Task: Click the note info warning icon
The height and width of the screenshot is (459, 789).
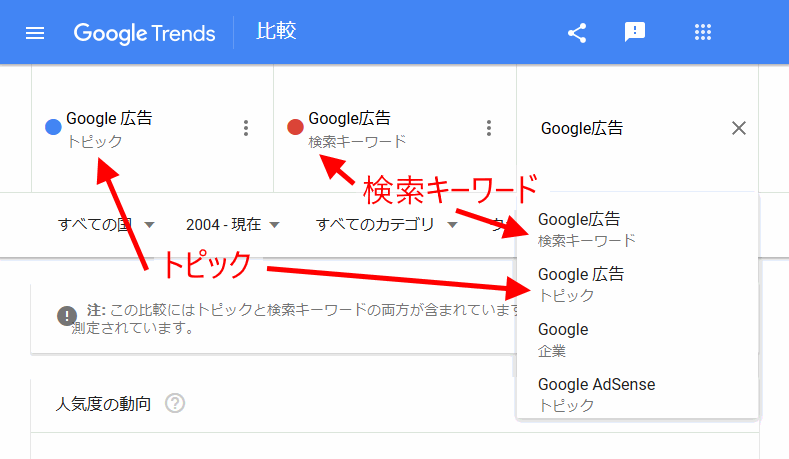Action: pos(67,316)
